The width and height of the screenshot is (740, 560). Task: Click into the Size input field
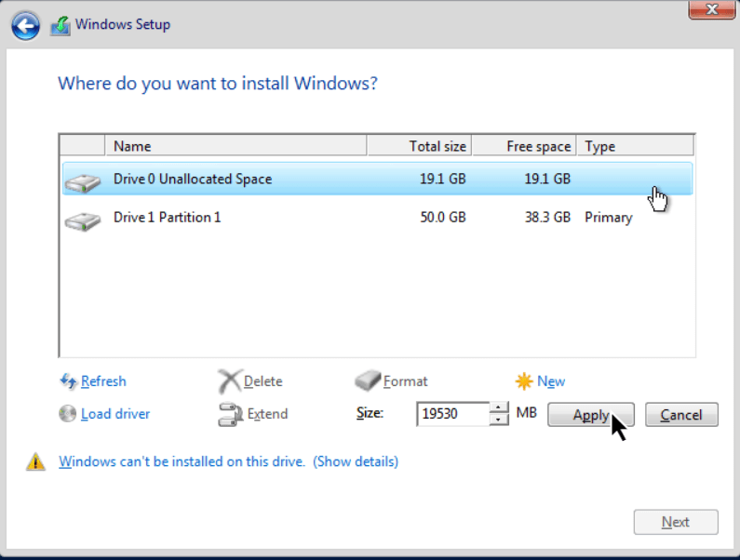453,414
